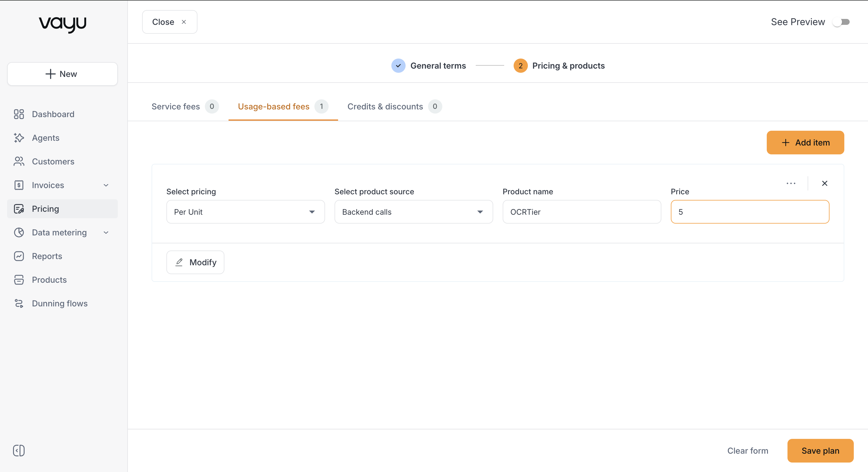868x472 pixels.
Task: Open the Customers people icon
Action: (x=19, y=161)
